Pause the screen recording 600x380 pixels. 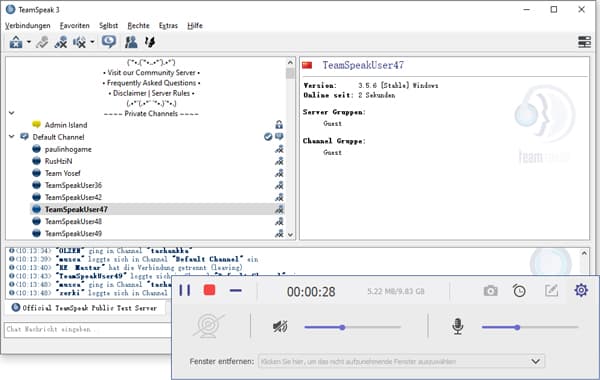(184, 290)
